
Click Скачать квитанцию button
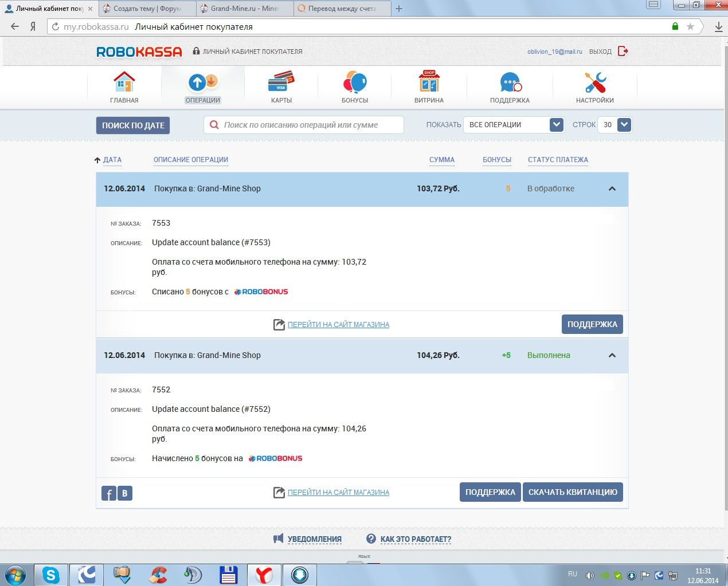pos(573,492)
